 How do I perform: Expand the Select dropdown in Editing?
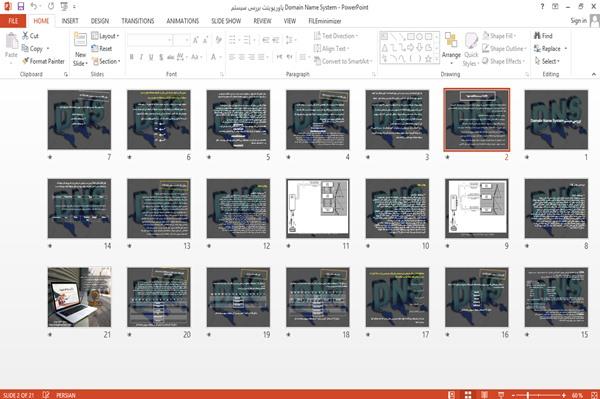pyautogui.click(x=547, y=61)
